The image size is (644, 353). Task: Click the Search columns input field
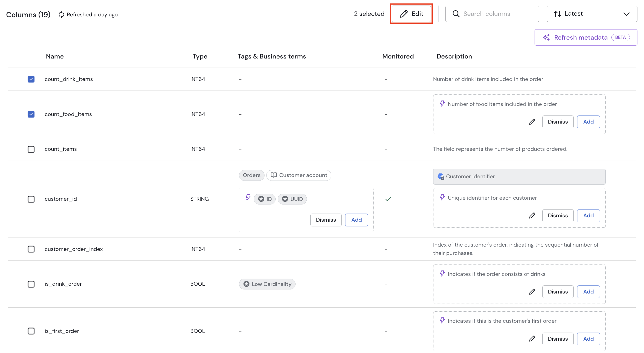pos(492,14)
